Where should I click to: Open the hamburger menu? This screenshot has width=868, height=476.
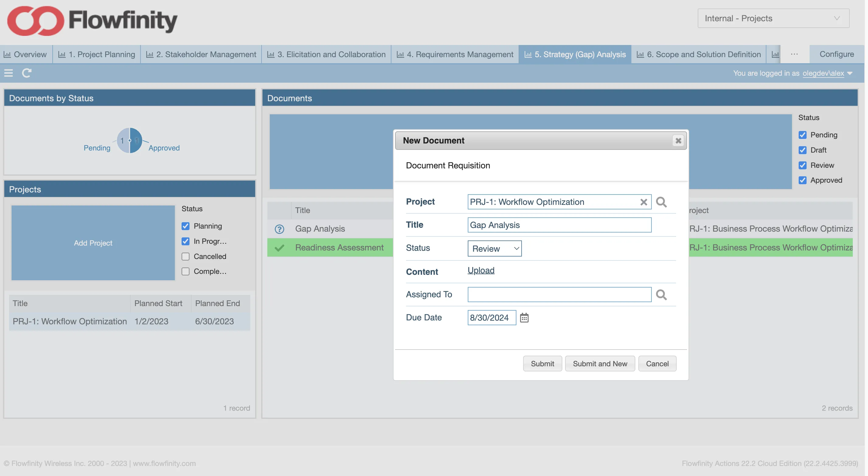pos(9,73)
